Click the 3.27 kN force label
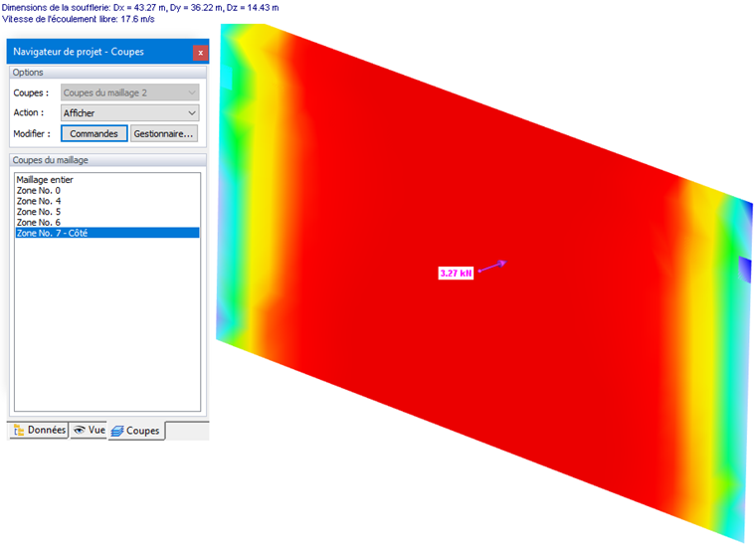 point(456,274)
